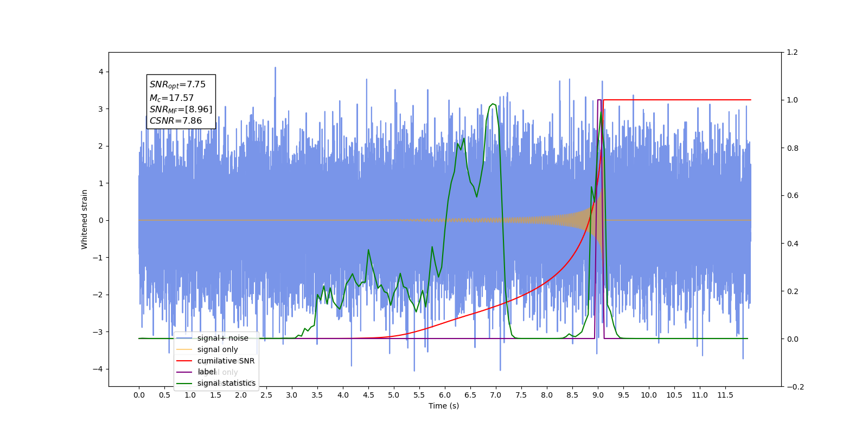The height and width of the screenshot is (434, 868).
Task: Click the M_c=17.57 annotation text
Action: pos(171,98)
